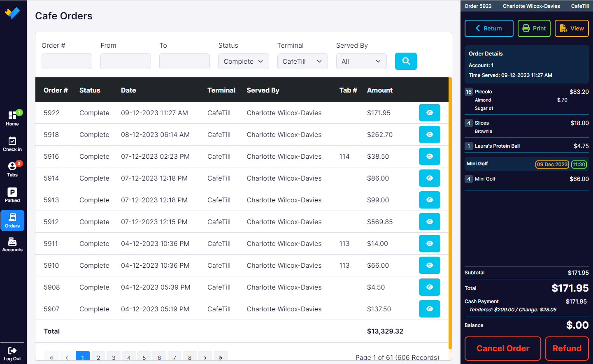This screenshot has height=364, width=593.
Task: Click the Order # input field
Action: (67, 61)
